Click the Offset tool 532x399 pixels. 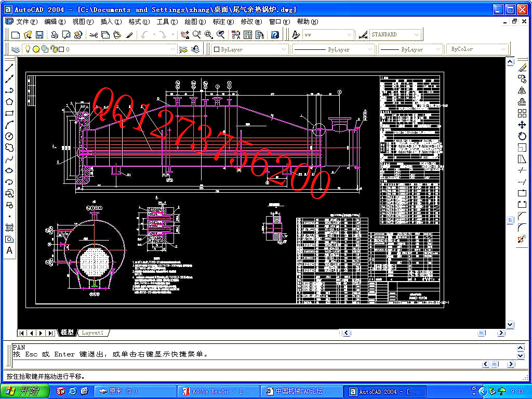[522, 102]
